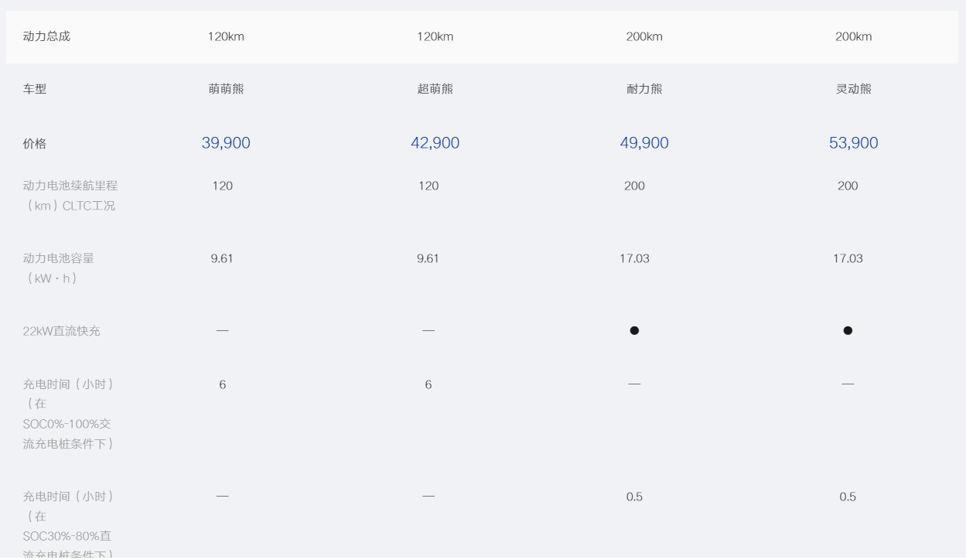
Task: Select the 灵动熊 model name
Action: [x=853, y=89]
